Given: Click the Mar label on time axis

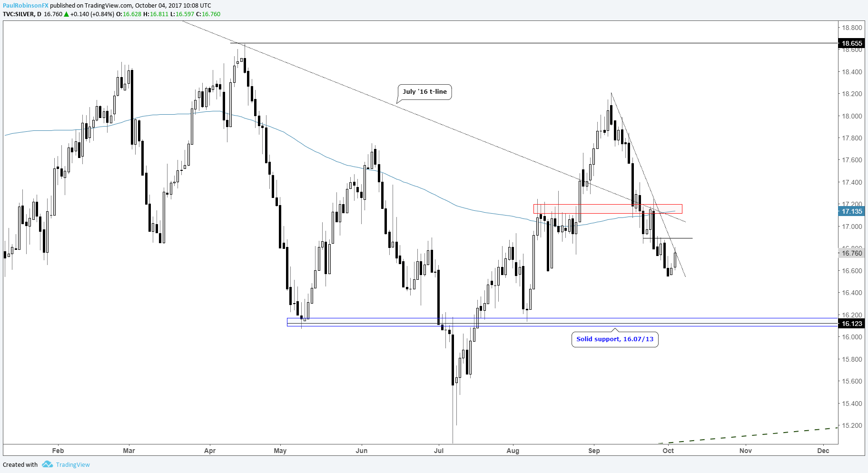Looking at the screenshot, I should coord(129,451).
